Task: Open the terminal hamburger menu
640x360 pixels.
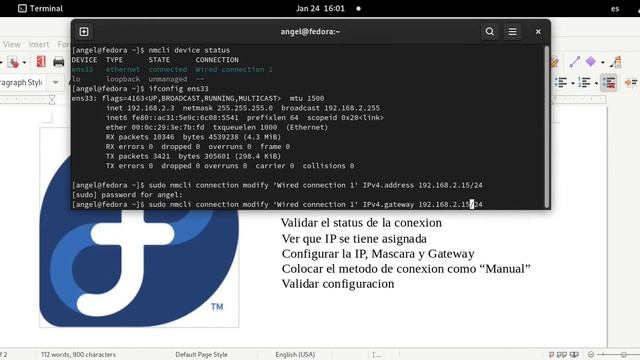Action: tap(512, 32)
